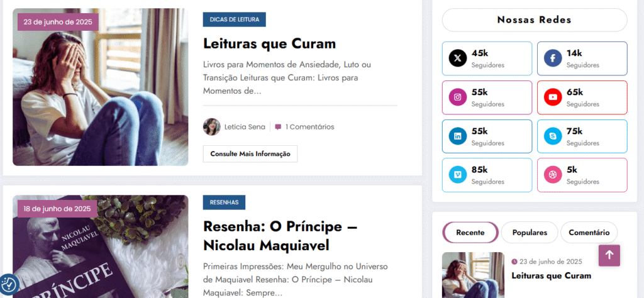
Task: Click the Facebook icon with 14k followers
Action: (x=553, y=58)
